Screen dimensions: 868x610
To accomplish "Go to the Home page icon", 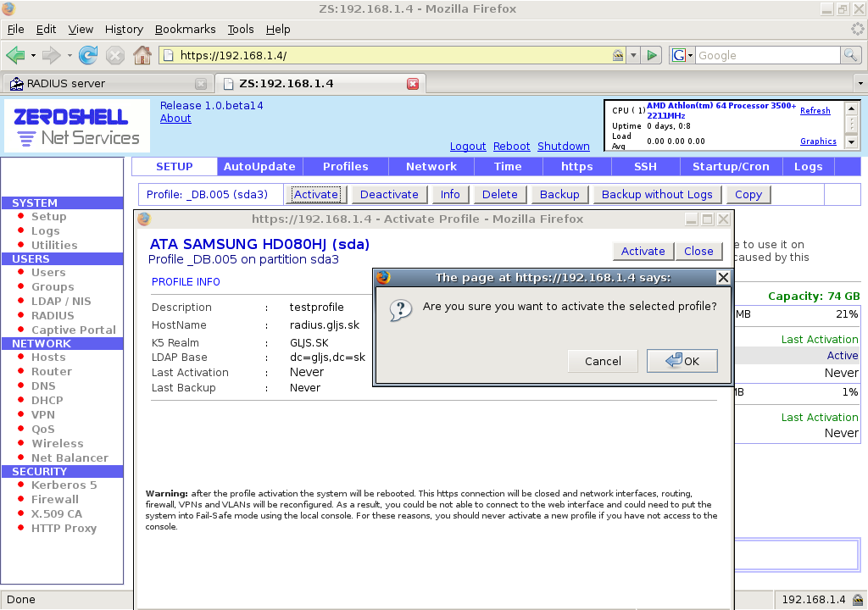I will click(142, 55).
